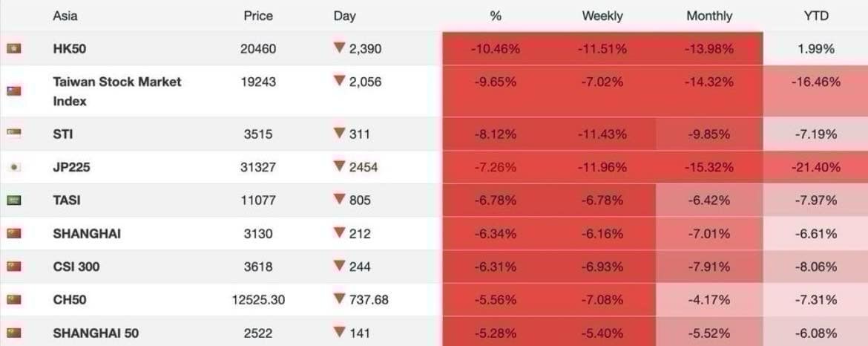The image size is (868, 346).
Task: Click the down arrow in JP225's Day cell
Action: 340,167
